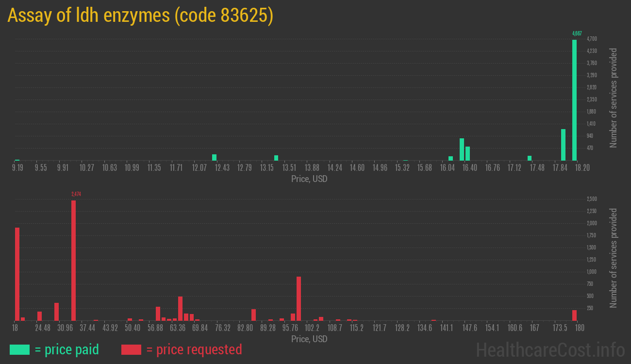Select the tall red bar near 95.76
Screen dimensions: 631x364
coord(299,298)
